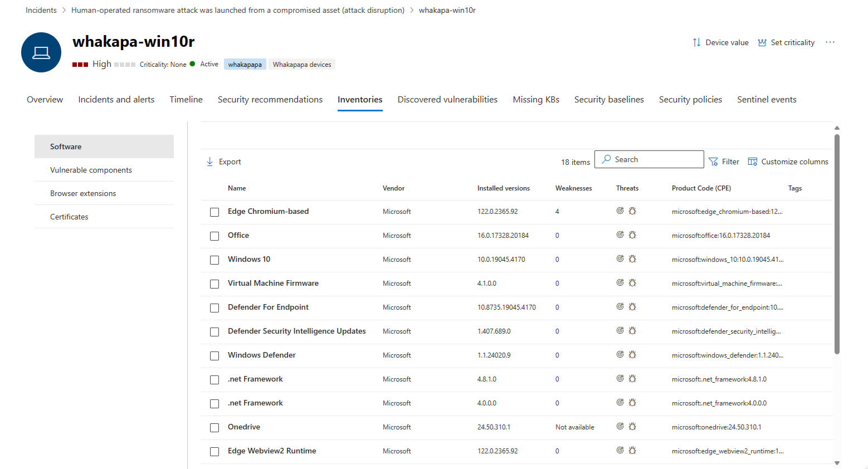The width and height of the screenshot is (868, 469).
Task: Click the Search magnifier icon
Action: [606, 159]
